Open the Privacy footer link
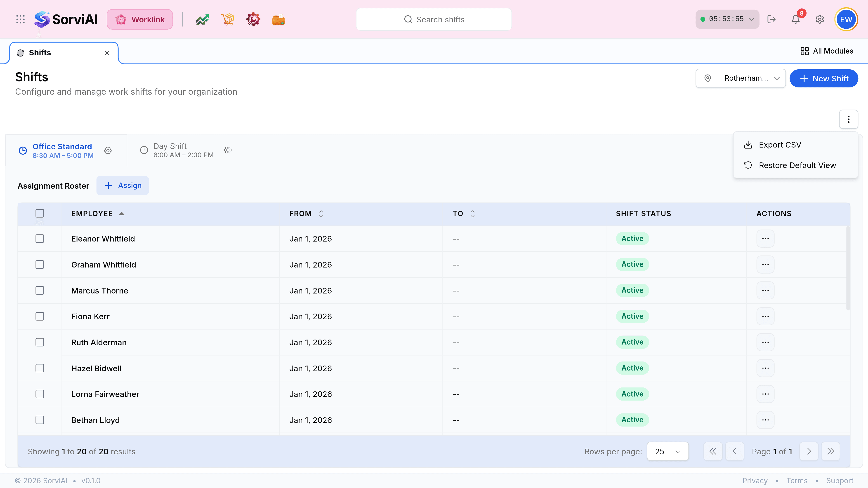This screenshot has height=488, width=868. coord(755,481)
